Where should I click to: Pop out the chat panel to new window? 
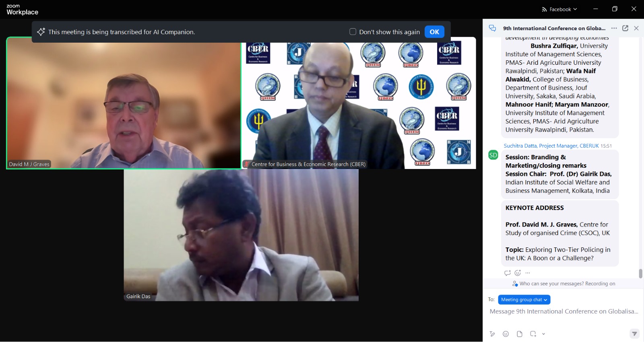(x=625, y=28)
